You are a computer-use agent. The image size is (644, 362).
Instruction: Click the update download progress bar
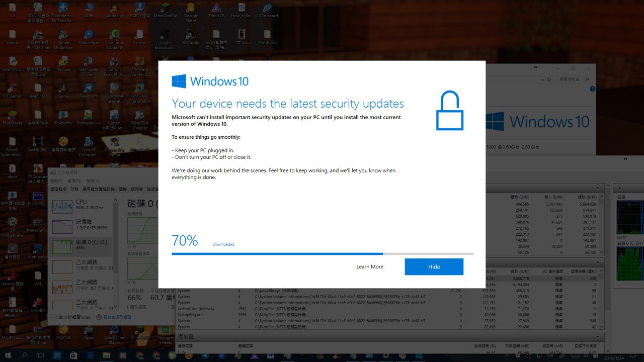tap(322, 254)
